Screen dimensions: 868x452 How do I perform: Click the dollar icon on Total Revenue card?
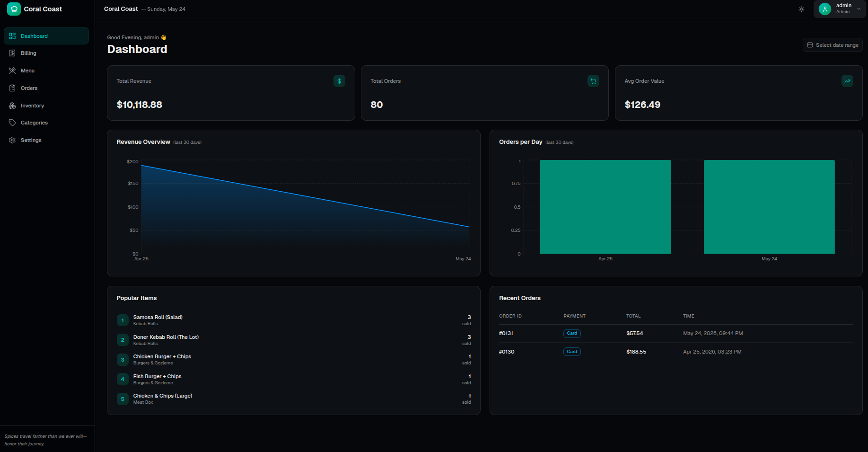click(x=339, y=81)
